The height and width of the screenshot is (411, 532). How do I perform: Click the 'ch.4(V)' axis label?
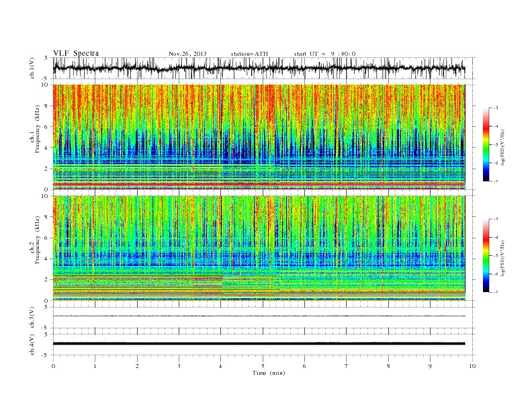click(x=33, y=346)
